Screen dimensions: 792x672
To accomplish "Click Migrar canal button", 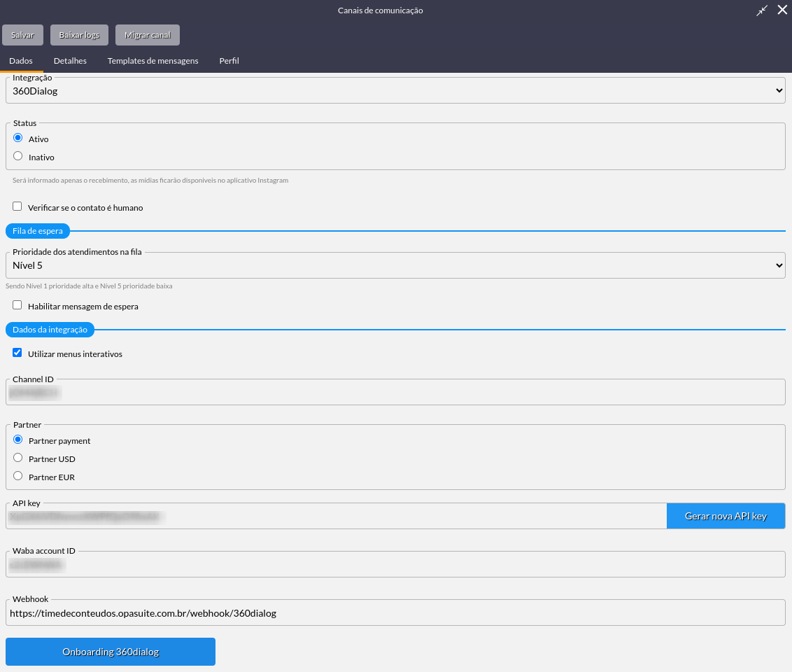I will (148, 35).
